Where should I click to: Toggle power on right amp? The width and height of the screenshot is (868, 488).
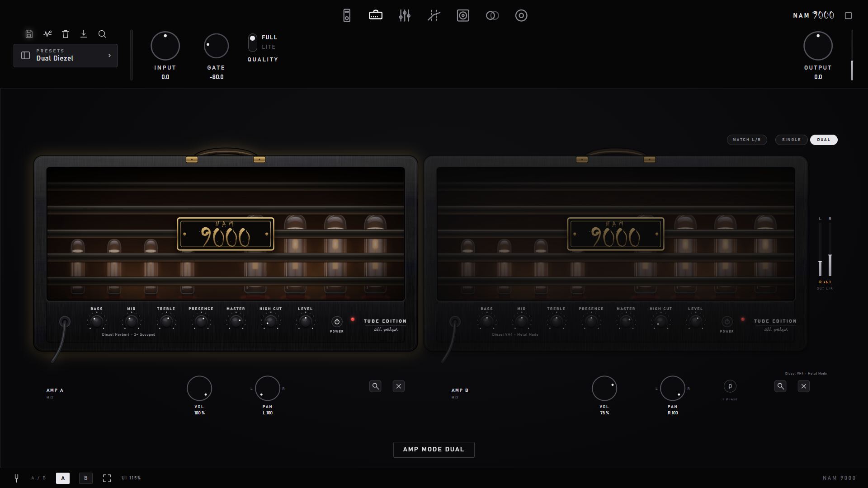pyautogui.click(x=727, y=322)
